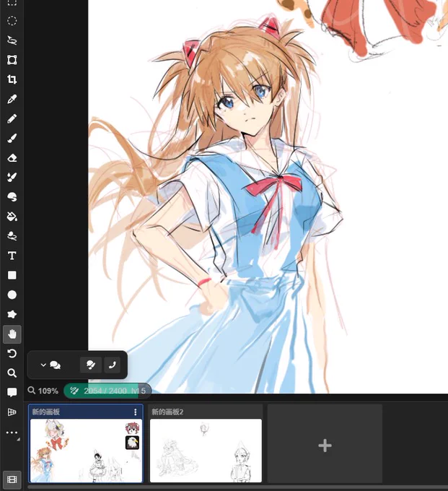Screen dimensions: 448x491
Task: Select the round S-shaped tool below the mixer brush
Action: [12, 197]
